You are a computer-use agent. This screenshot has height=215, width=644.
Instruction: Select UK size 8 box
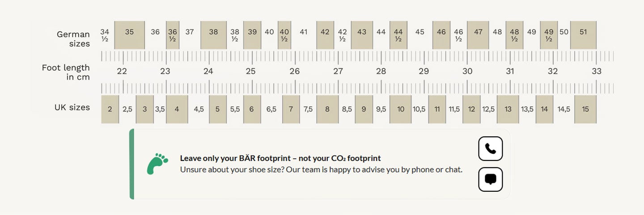[x=327, y=109]
